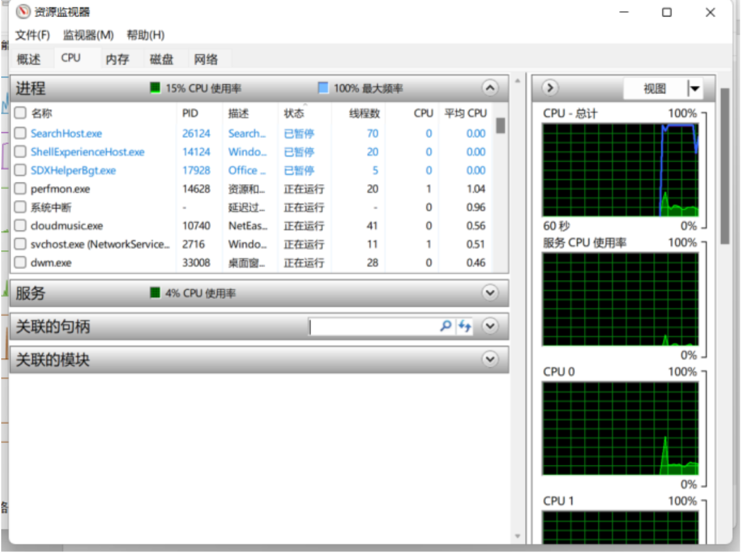Select the SDXHelperBgt.exe process name
Image resolution: width=749 pixels, height=560 pixels.
click(73, 170)
